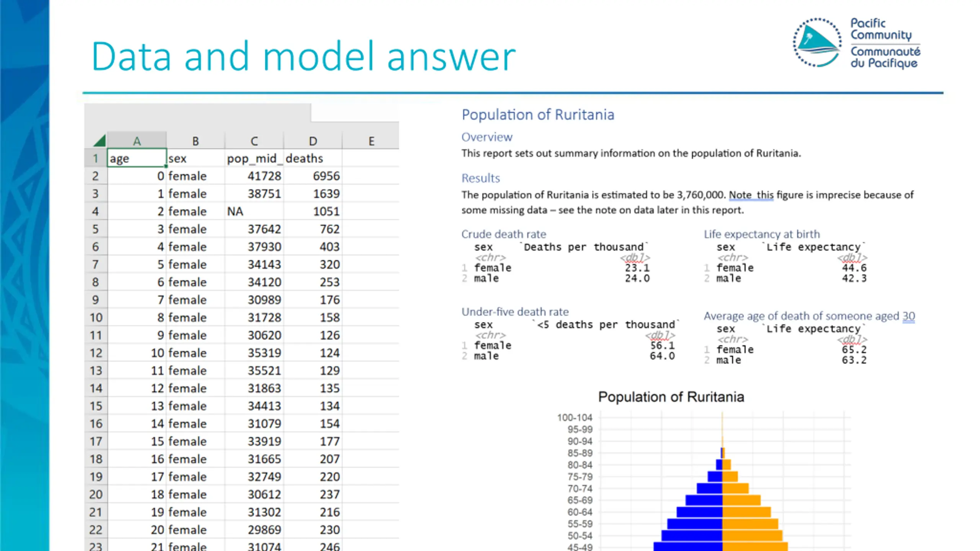980x551 pixels.
Task: Click deaths value 1051
Action: point(326,211)
